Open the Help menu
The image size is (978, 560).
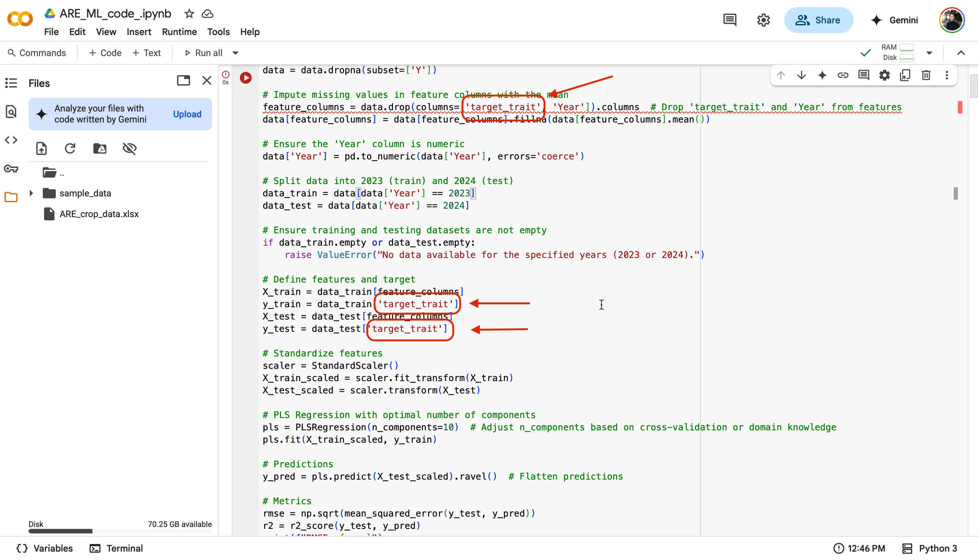tap(250, 32)
